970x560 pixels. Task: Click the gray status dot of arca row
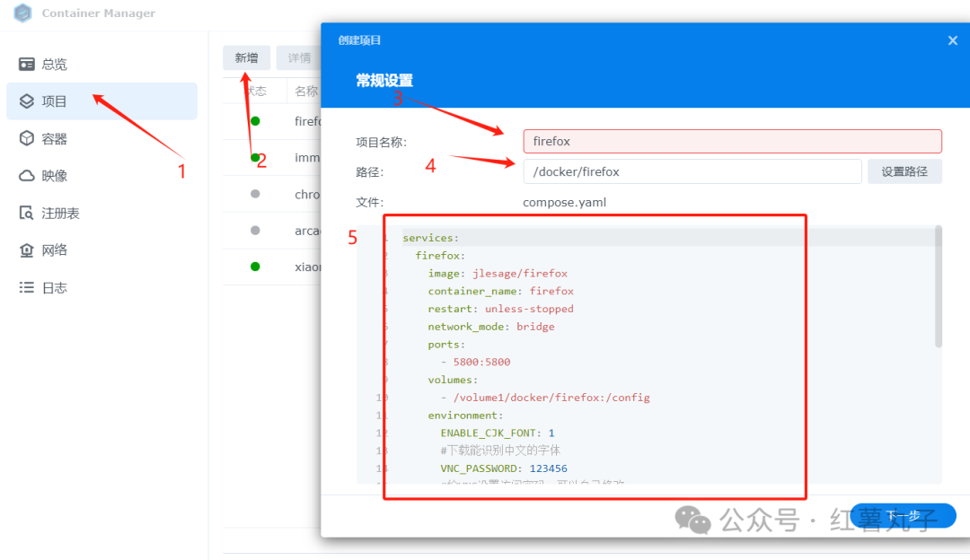(255, 231)
